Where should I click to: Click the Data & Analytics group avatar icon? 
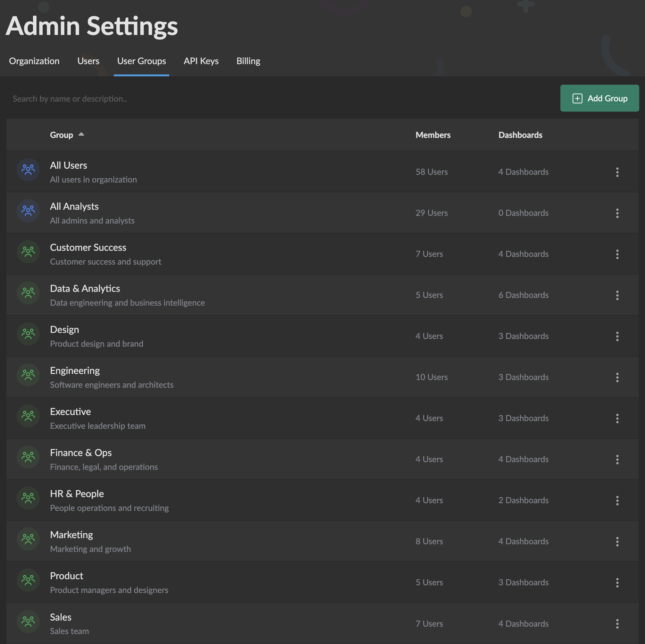click(28, 293)
